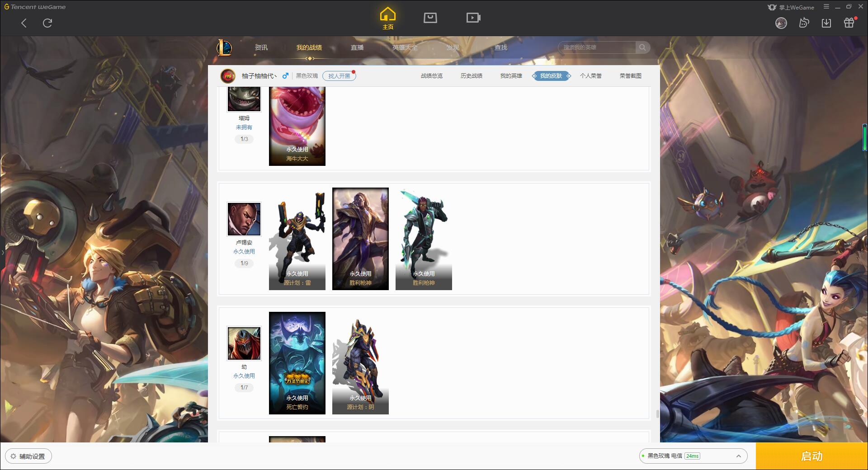Open the video playback section icon
This screenshot has height=470, width=868.
point(473,18)
